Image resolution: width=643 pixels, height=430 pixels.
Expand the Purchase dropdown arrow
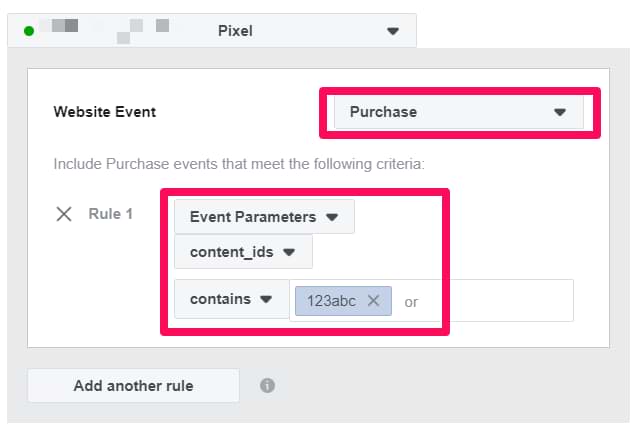[x=560, y=112]
